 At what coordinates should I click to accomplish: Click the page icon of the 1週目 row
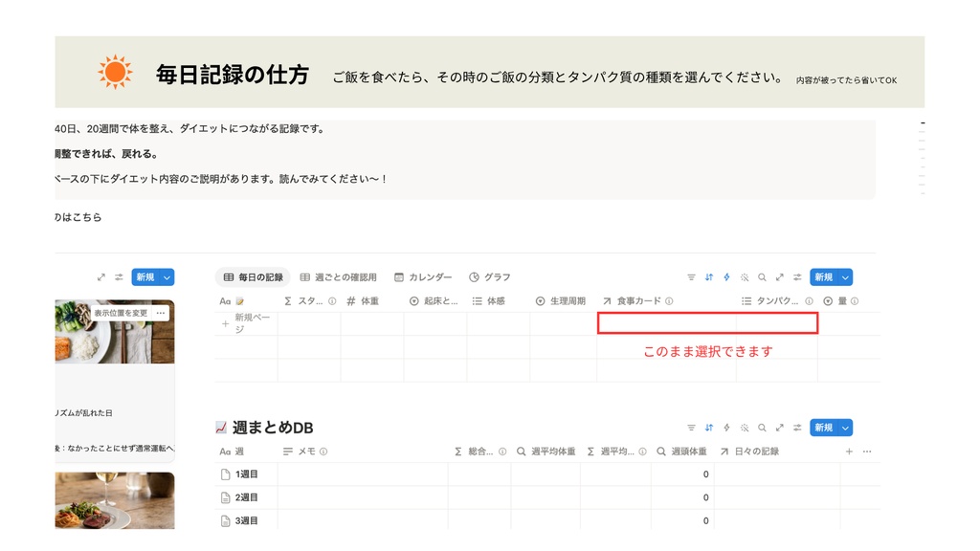226,474
